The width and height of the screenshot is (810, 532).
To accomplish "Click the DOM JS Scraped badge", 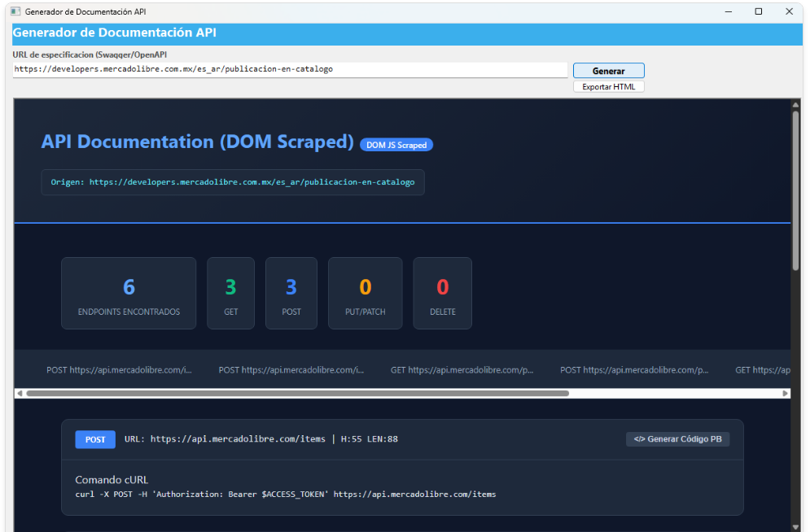I will [396, 145].
